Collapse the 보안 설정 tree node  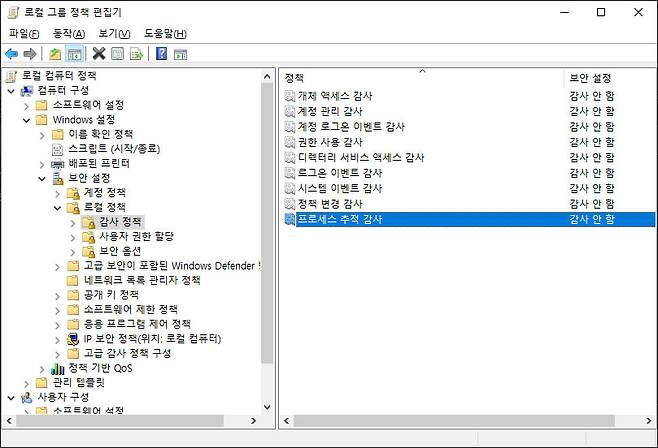click(42, 178)
